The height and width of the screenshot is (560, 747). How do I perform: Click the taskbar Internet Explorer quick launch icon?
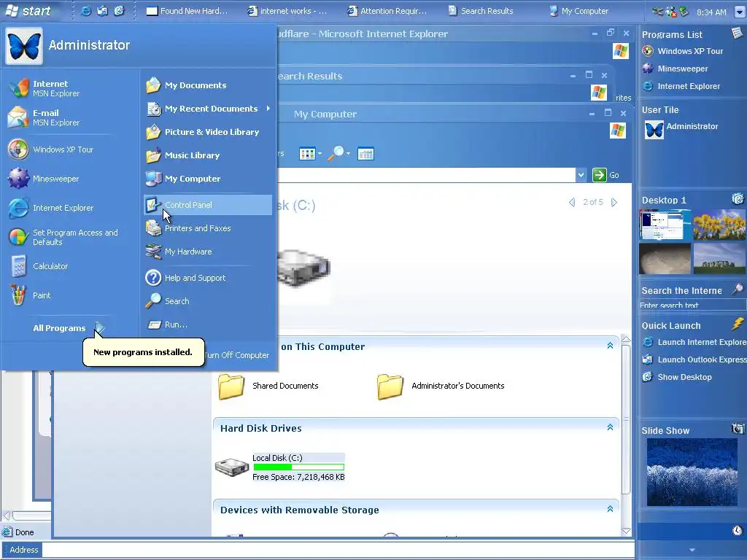pos(86,11)
